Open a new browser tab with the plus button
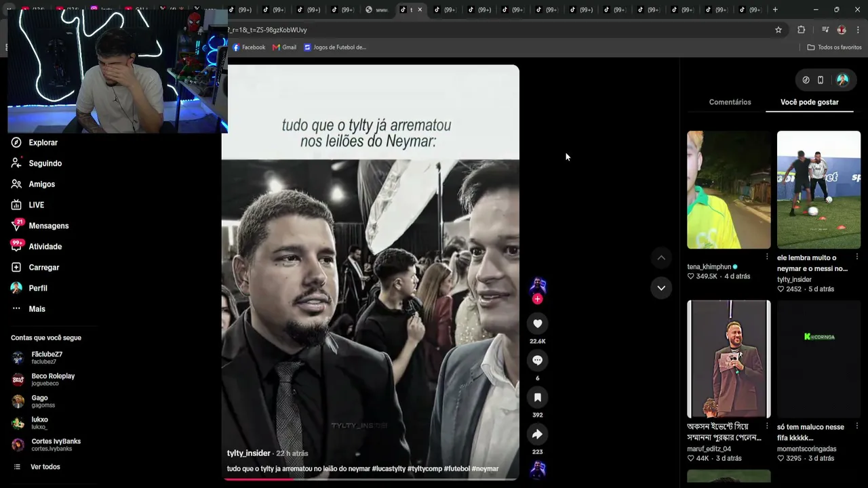 pyautogui.click(x=775, y=9)
